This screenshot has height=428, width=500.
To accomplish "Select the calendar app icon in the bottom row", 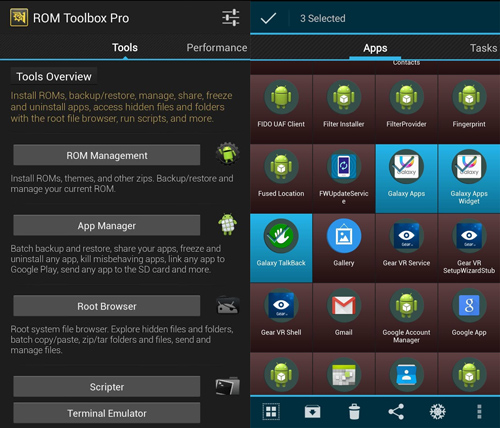I will [344, 375].
